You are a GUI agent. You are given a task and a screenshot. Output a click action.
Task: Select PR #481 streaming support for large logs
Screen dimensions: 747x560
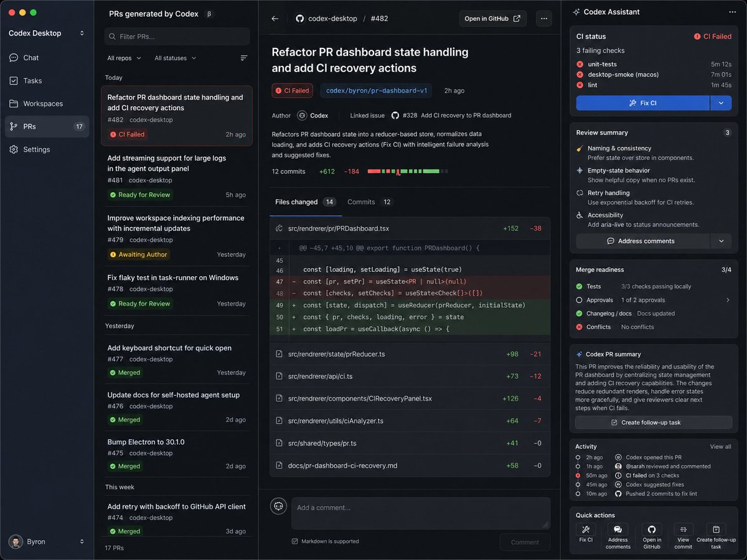click(177, 176)
